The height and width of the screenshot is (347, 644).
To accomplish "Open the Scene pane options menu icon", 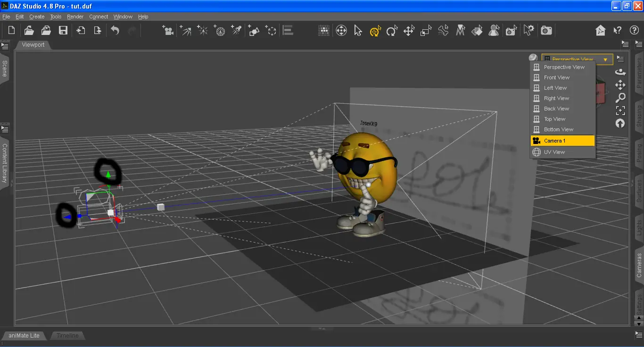I will pos(5,46).
